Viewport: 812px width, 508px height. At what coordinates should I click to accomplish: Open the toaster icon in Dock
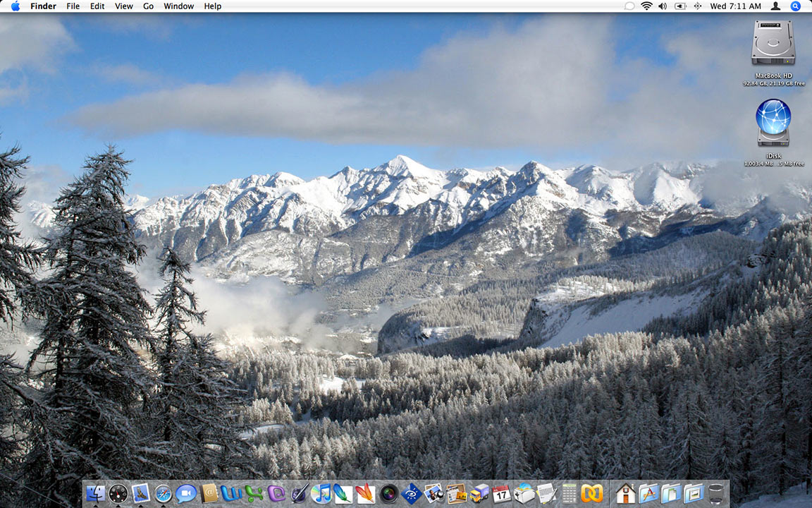(x=524, y=493)
